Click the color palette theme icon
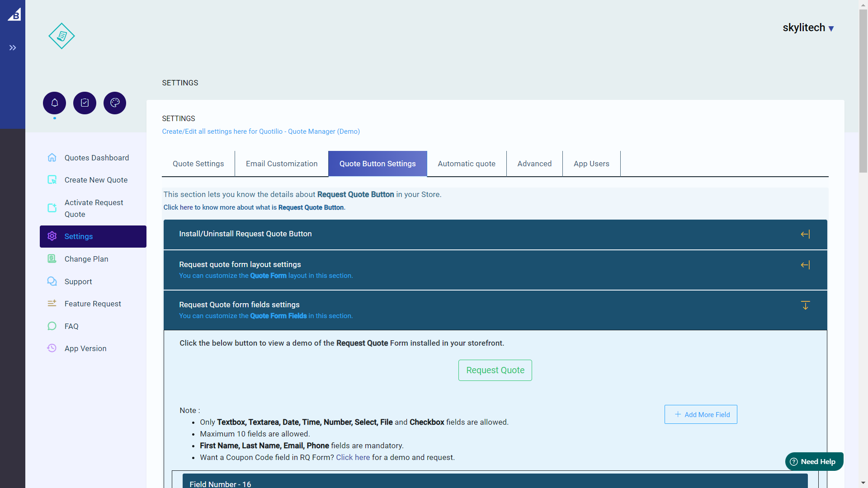Image resolution: width=868 pixels, height=488 pixels. (115, 103)
